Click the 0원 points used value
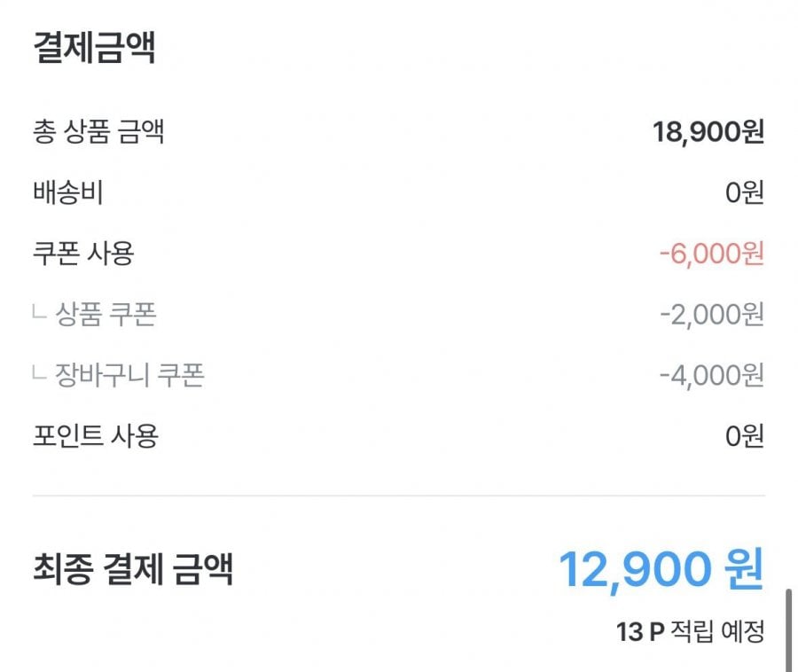 point(744,436)
